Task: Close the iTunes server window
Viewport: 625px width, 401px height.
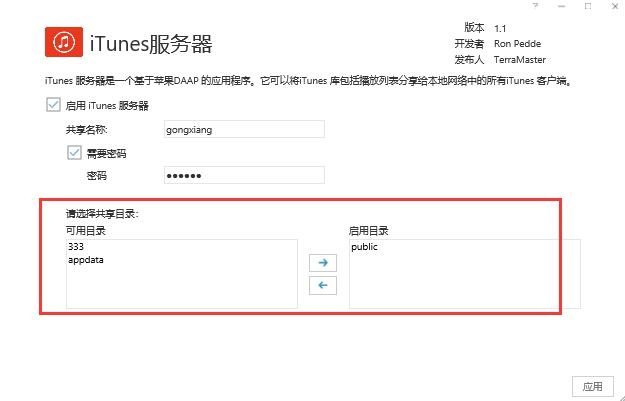Action: coord(613,6)
